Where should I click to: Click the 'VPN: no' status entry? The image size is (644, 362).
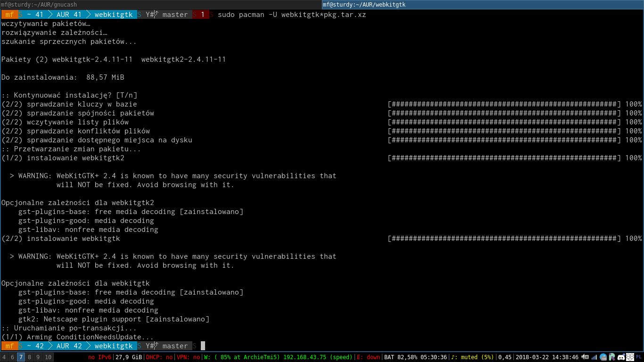[x=188, y=357]
